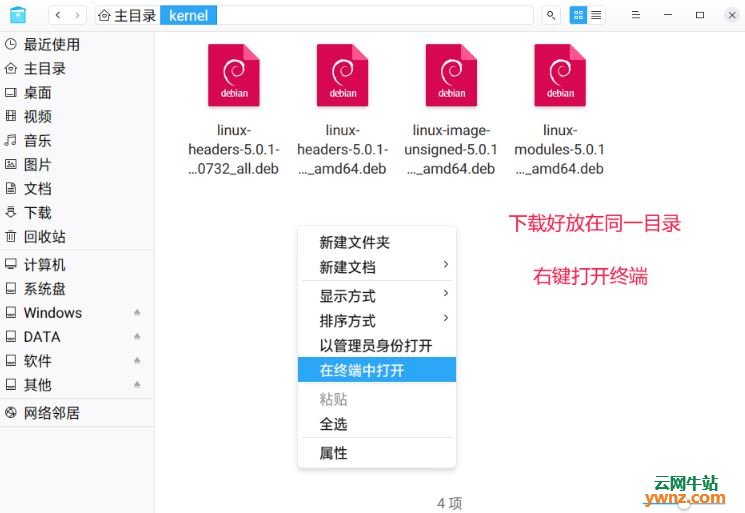Open the 软件 drive in sidebar

pos(77,361)
